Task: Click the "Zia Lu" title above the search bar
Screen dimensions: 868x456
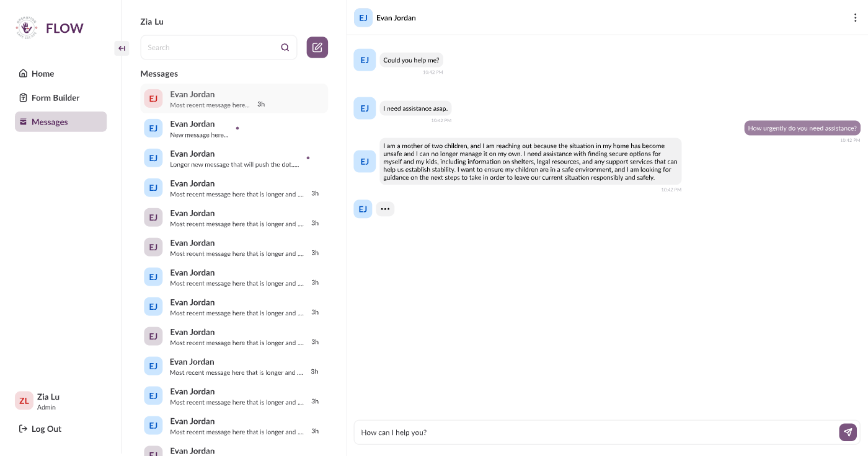Action: pos(152,22)
